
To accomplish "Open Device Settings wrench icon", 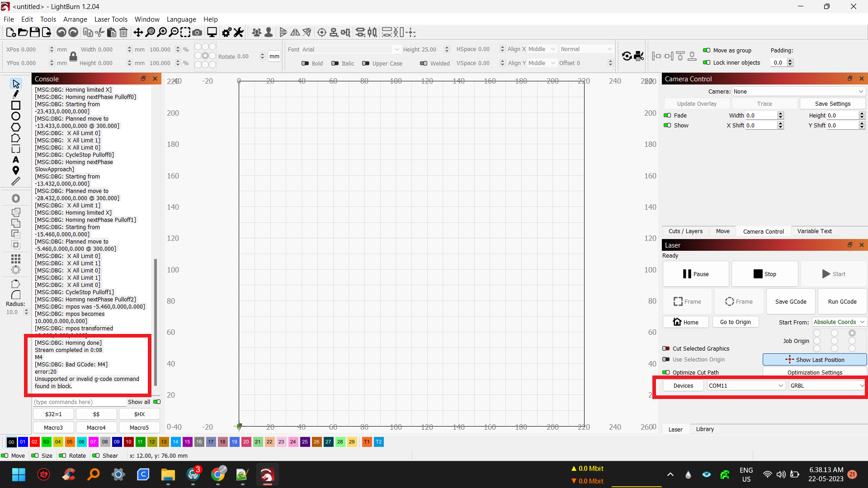I will pos(238,32).
